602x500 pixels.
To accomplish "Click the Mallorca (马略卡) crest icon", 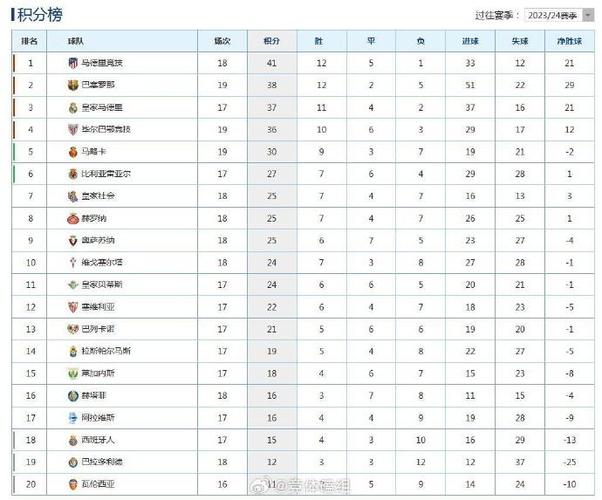I will click(73, 152).
